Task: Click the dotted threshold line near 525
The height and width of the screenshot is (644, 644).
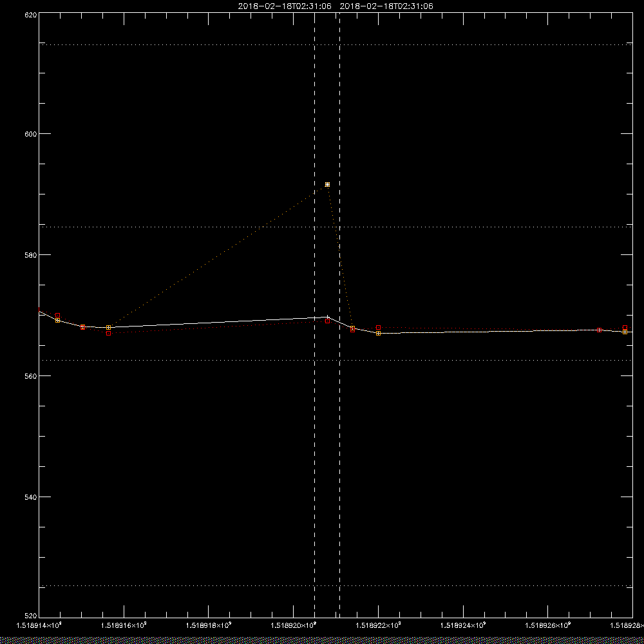Action: coord(336,585)
